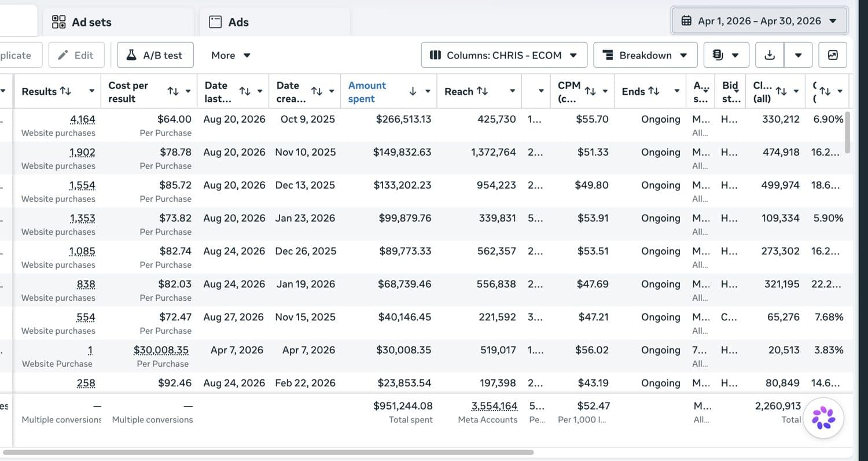The image size is (868, 461).
Task: Switch to the Ads tab
Action: pos(275,22)
